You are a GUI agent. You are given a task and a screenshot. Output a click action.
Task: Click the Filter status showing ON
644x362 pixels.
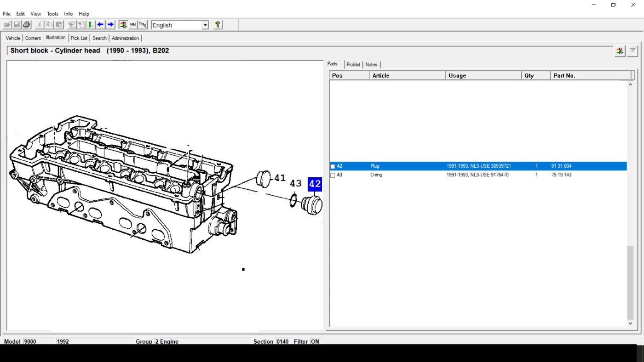(x=315, y=341)
